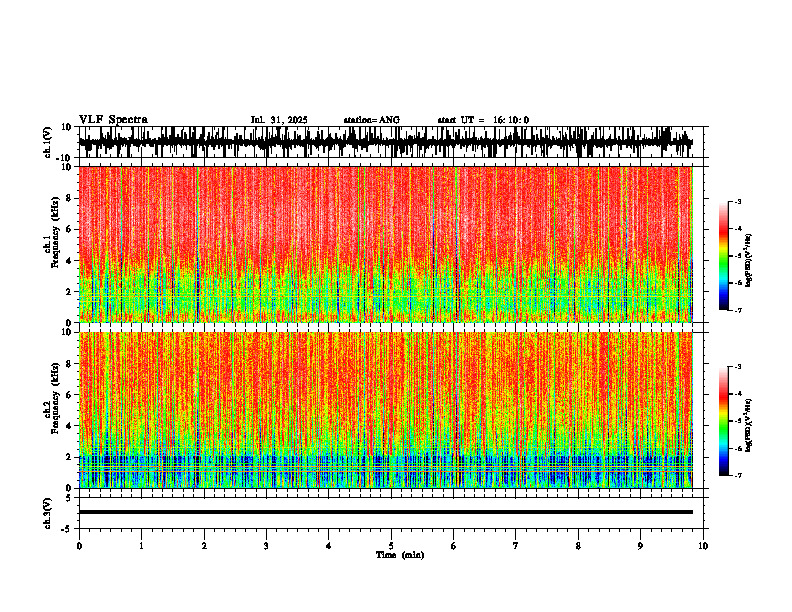Click the ch.2 spectrogram color scale bar
This screenshot has width=792, height=612.
(x=724, y=421)
